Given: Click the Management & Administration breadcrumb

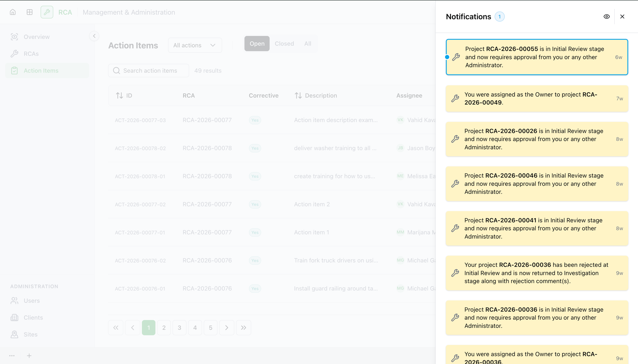Looking at the screenshot, I should point(129,12).
